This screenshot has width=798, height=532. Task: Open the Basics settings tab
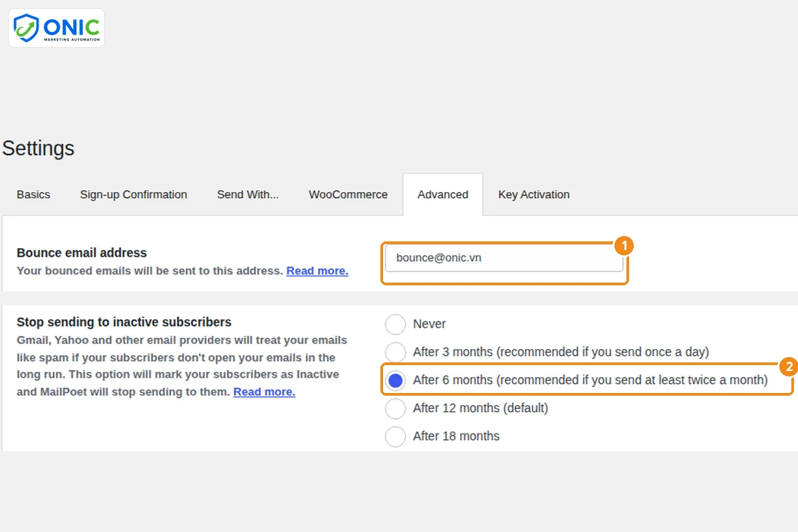[x=33, y=195]
